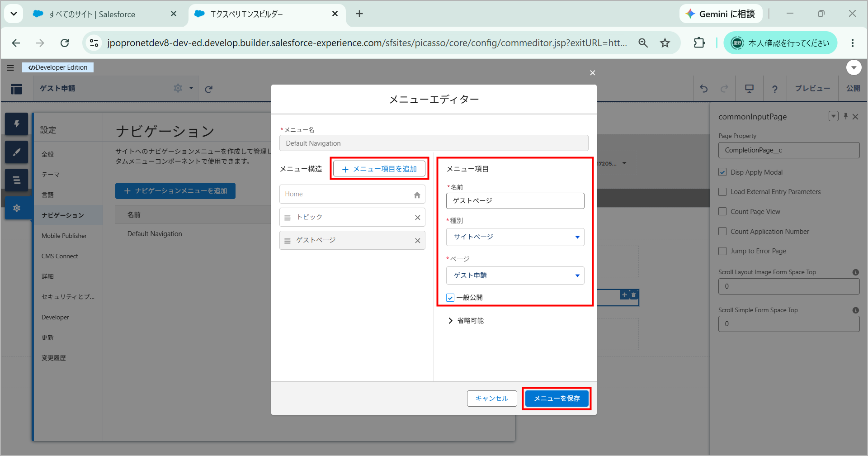The width and height of the screenshot is (868, 456).
Task: Switch to すべてのサイト Salesforce tab
Action: 104,14
